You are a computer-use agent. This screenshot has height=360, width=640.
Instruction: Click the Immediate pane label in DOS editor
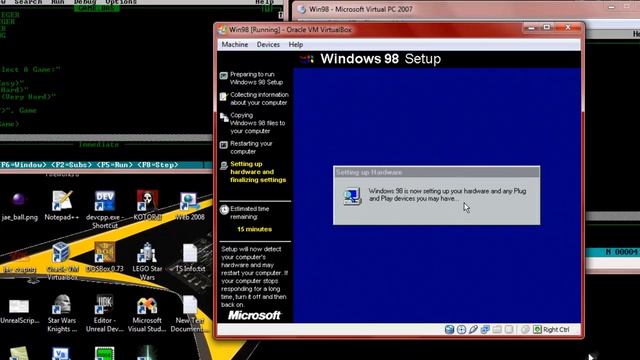click(x=99, y=144)
